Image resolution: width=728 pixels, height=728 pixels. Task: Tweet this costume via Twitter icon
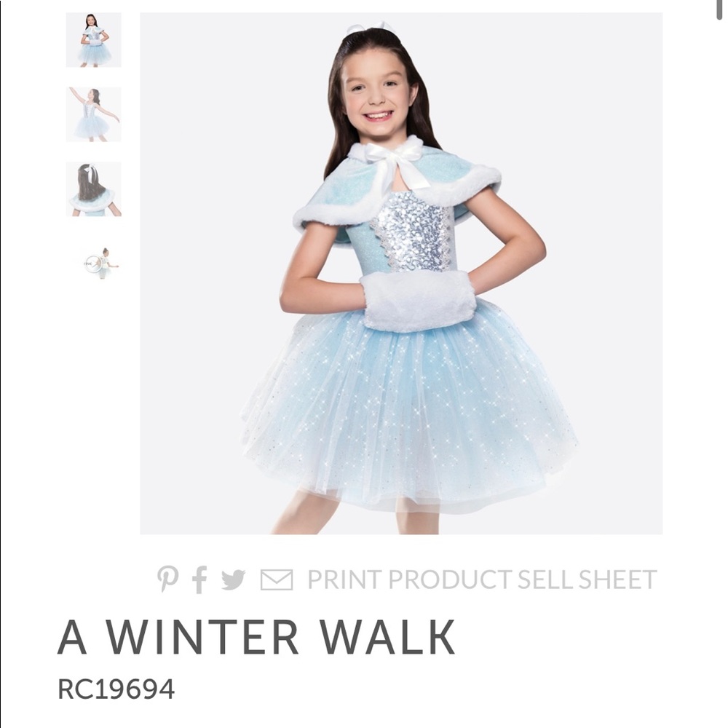click(x=233, y=579)
